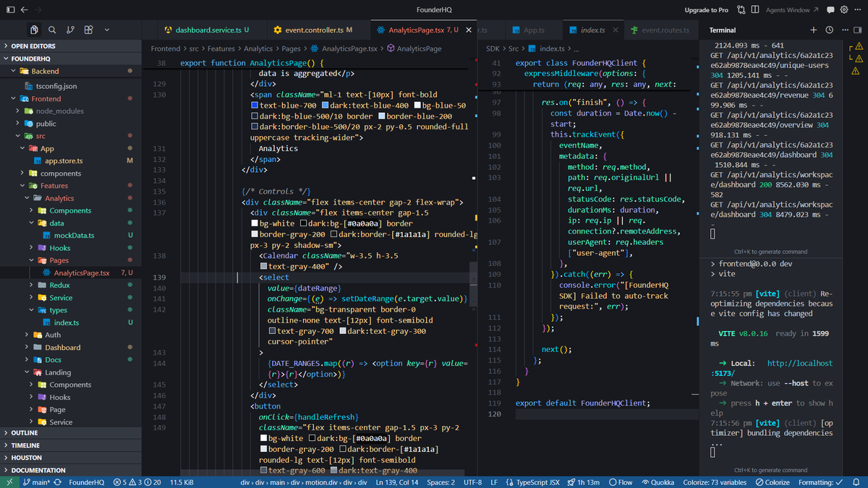
Task: Click the SDK breadcrumb in right editor
Action: (493, 48)
